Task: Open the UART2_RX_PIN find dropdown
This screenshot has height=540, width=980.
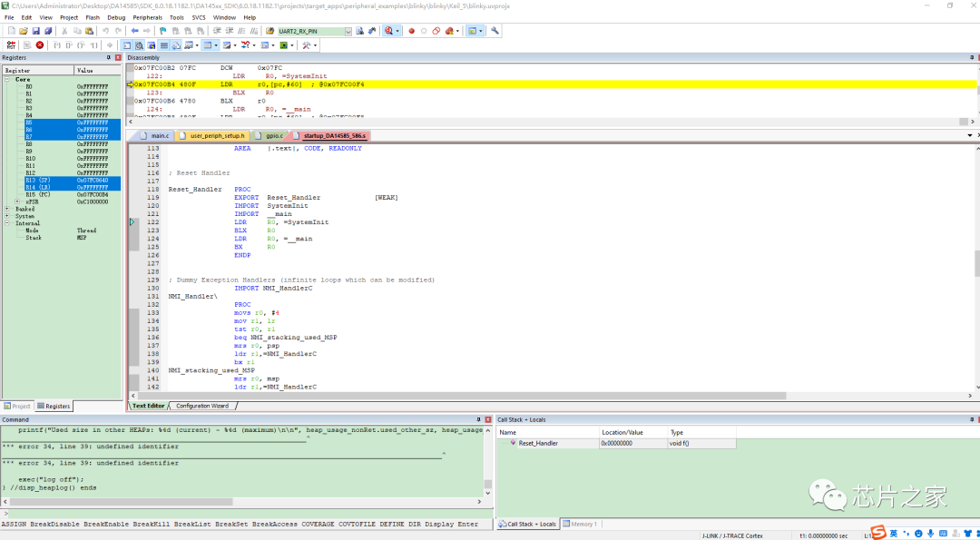Action: 348,31
